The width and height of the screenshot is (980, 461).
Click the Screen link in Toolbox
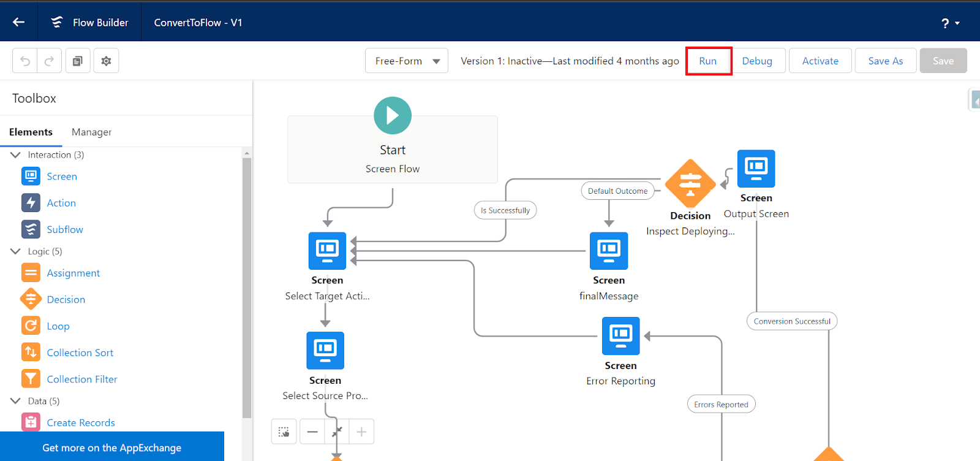pyautogui.click(x=62, y=177)
